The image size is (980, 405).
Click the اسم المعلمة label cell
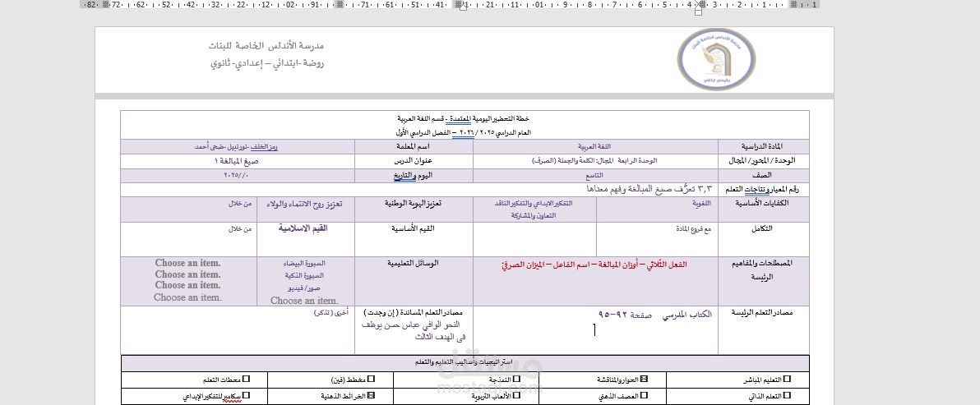pos(414,147)
